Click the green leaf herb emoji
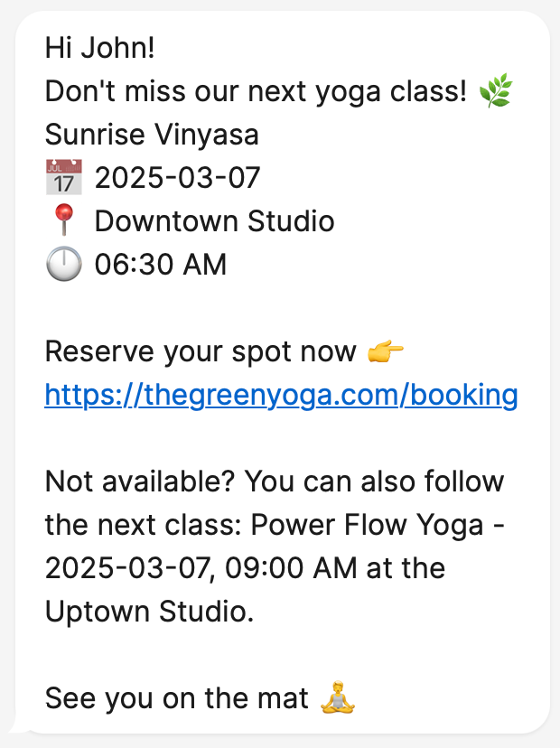Screen dimensions: 560x748 click(496, 90)
